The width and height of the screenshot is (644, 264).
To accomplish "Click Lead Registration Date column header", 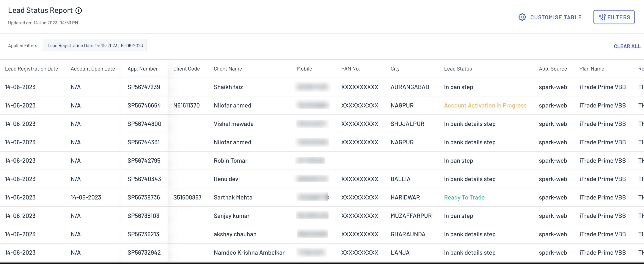I will point(32,69).
